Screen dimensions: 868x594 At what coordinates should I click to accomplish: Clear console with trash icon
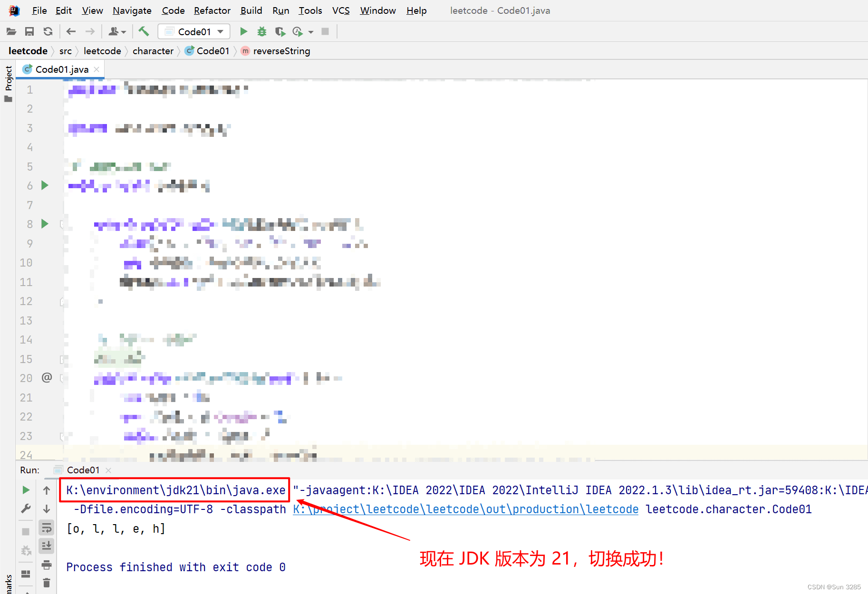tap(47, 583)
